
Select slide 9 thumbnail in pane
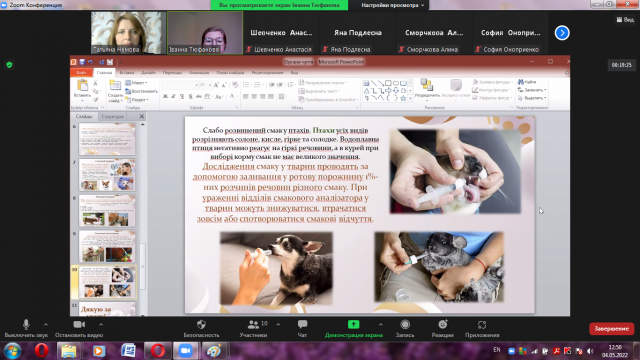coord(107,246)
